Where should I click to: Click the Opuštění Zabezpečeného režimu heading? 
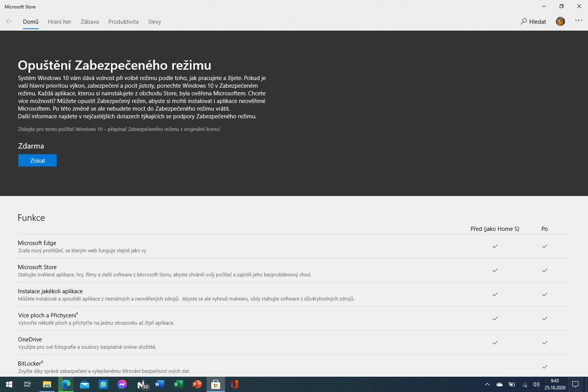[114, 65]
